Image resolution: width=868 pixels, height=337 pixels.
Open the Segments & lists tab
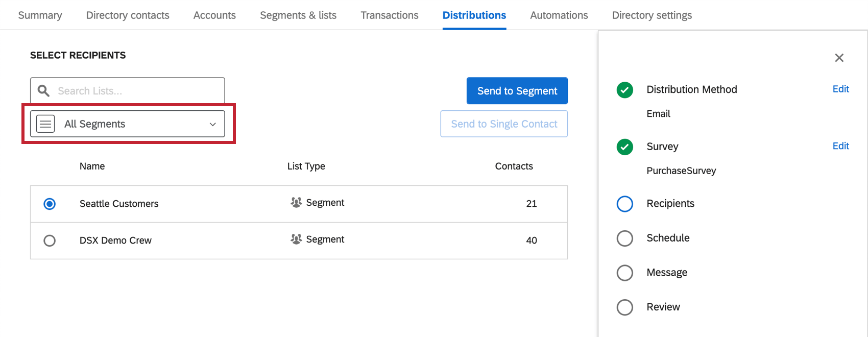pos(298,15)
